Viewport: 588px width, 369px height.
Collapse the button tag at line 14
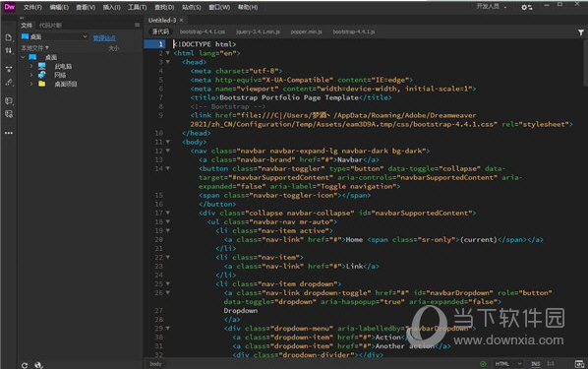coord(167,168)
